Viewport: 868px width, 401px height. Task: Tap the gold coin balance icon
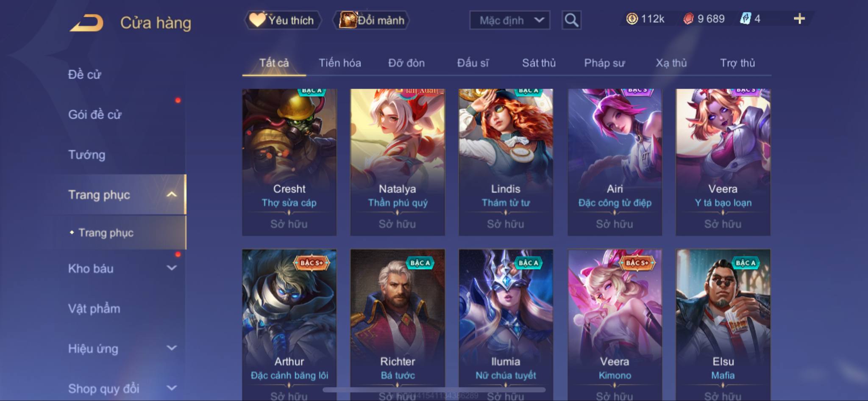click(632, 19)
